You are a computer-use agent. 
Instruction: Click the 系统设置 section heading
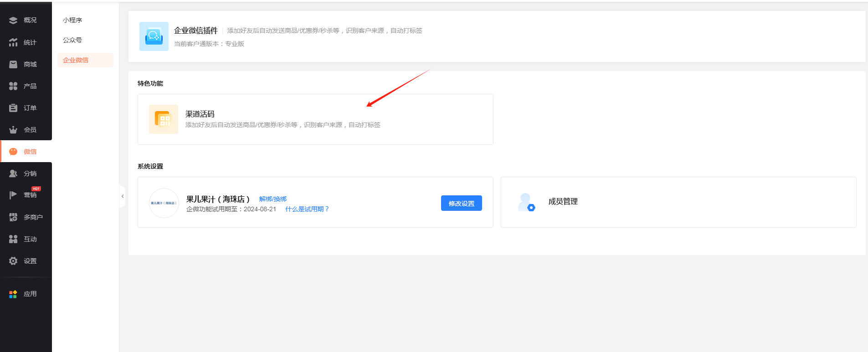coord(150,166)
